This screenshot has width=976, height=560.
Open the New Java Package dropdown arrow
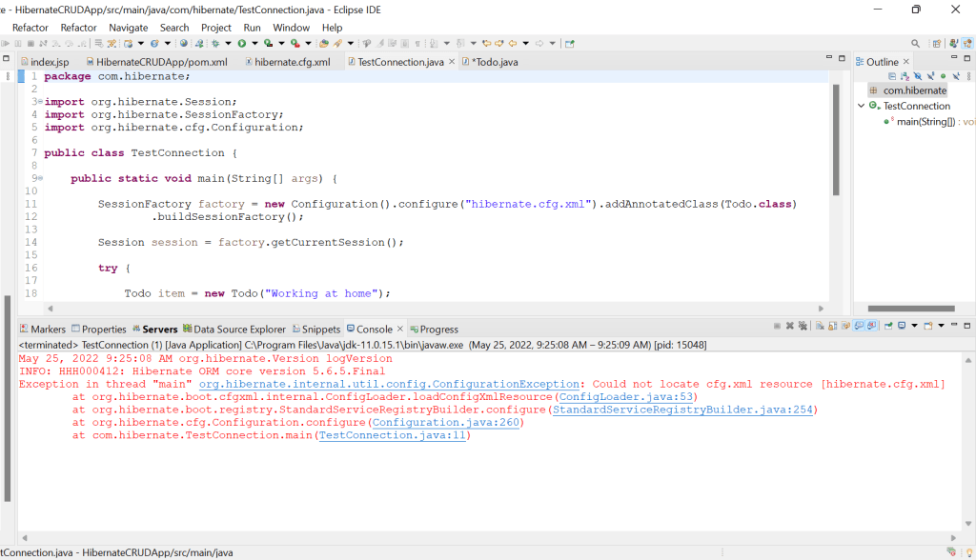click(141, 44)
